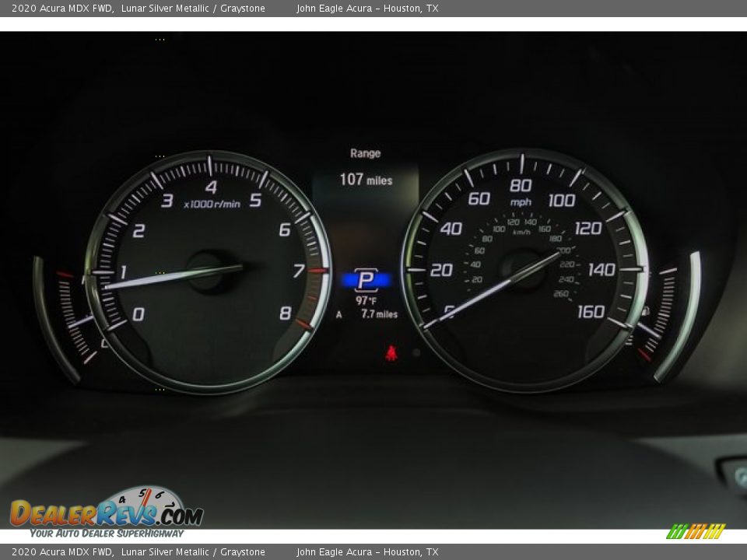Select the mph label on the speedometer
Image resolution: width=747 pixels, height=560 pixels.
point(520,202)
